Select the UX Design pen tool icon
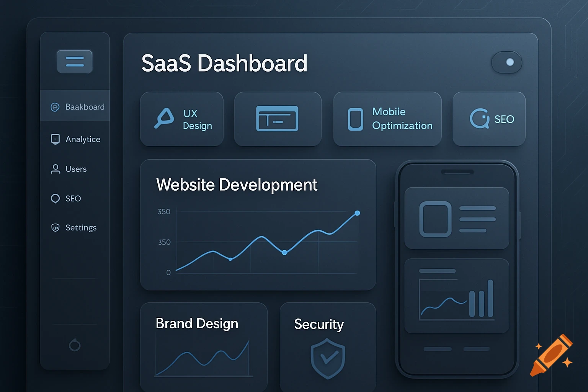Screen dimensions: 588x392 point(164,119)
